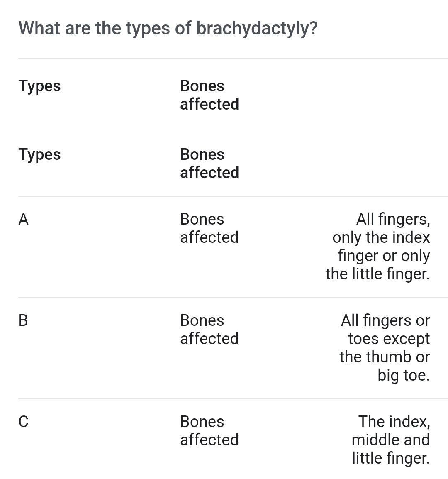
Task: Click 'Bones affected' in the type B row
Action: coord(209,329)
